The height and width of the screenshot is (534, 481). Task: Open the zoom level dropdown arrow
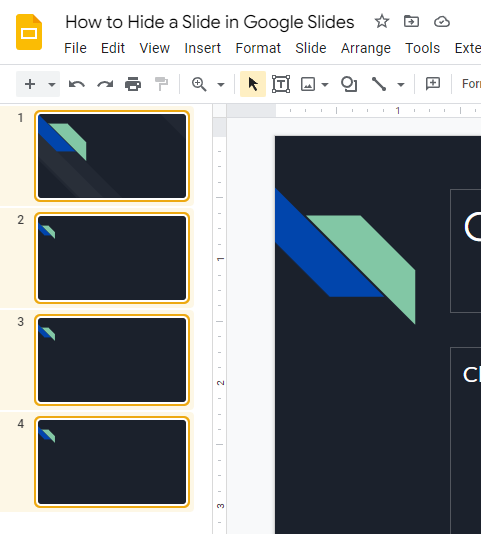point(221,84)
